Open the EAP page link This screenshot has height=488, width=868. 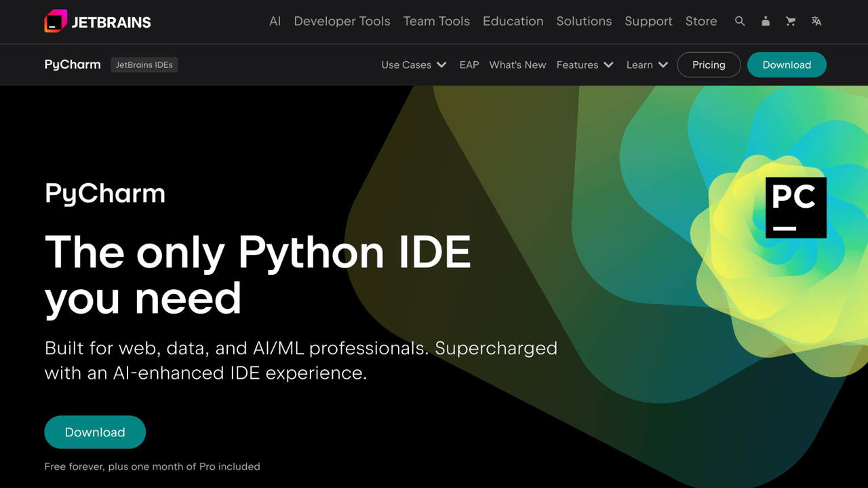pyautogui.click(x=469, y=64)
